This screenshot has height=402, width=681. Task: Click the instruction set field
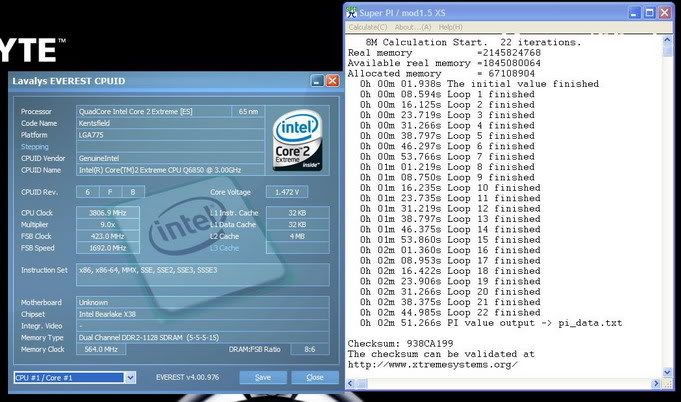coord(203,274)
